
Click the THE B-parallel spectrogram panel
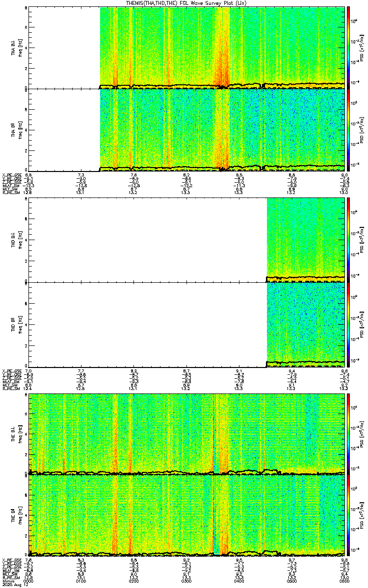point(186,515)
